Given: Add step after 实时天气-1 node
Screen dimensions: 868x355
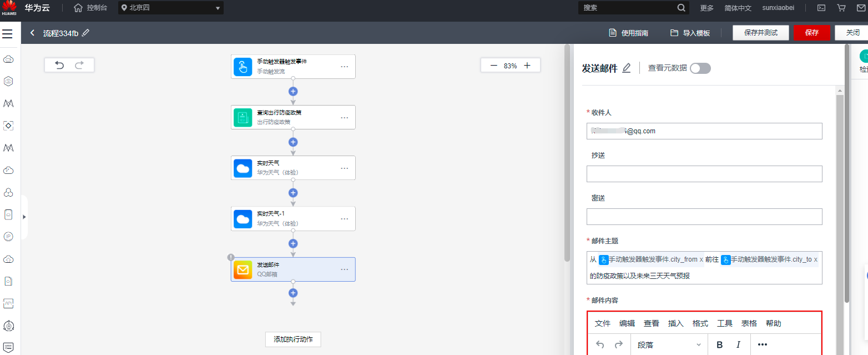Looking at the screenshot, I should 293,243.
